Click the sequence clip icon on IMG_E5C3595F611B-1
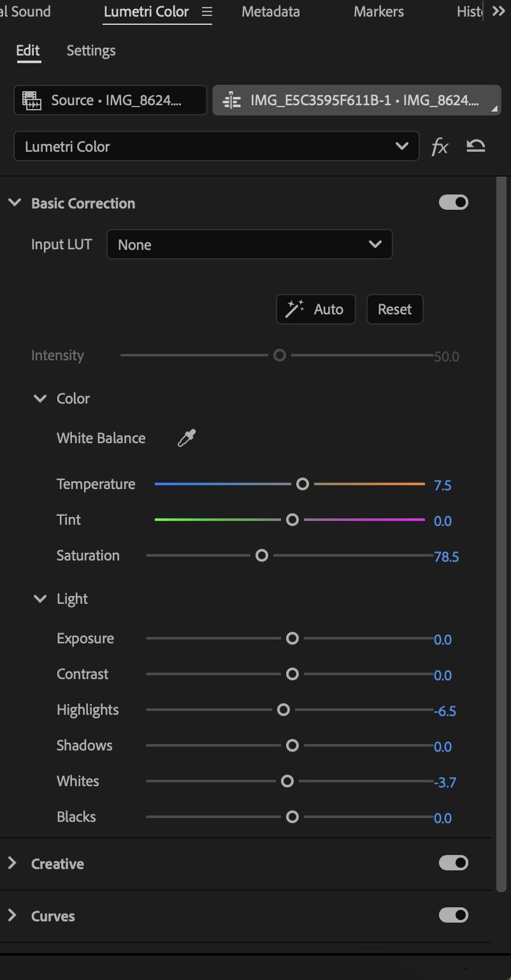The image size is (511, 980). [232, 100]
